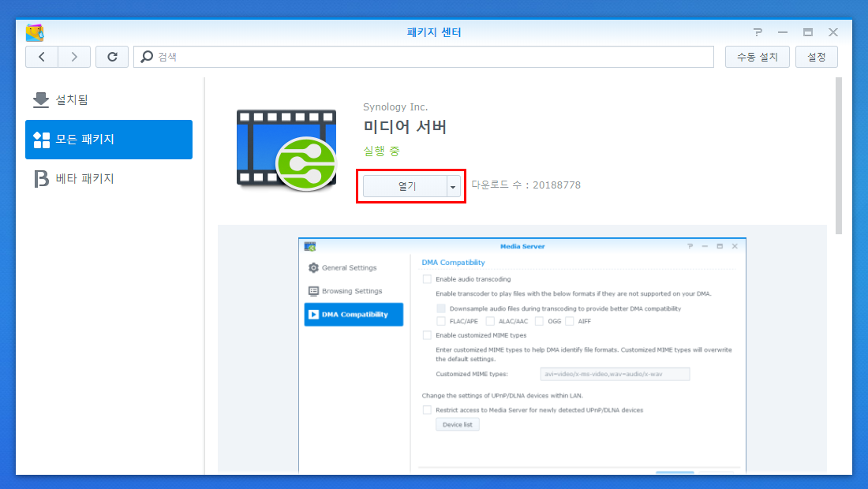The width and height of the screenshot is (868, 489).
Task: Select 모든 패키지 all packages section
Action: click(x=109, y=140)
